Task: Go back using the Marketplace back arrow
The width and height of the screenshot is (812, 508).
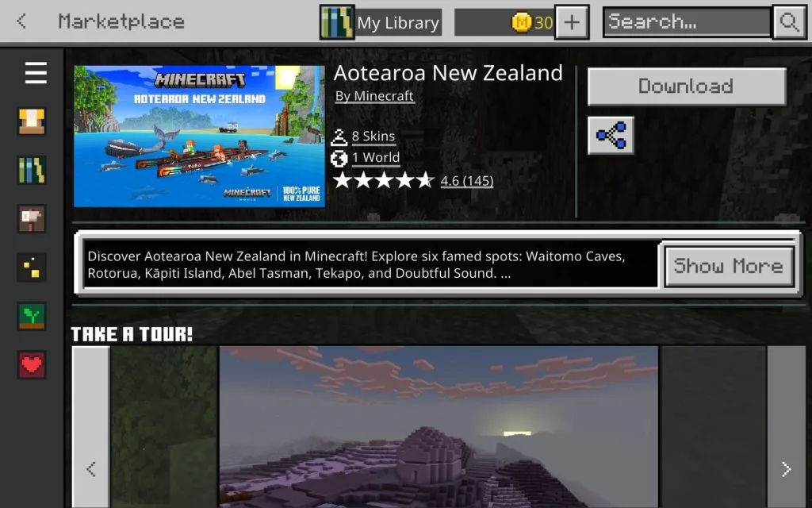Action: click(21, 21)
